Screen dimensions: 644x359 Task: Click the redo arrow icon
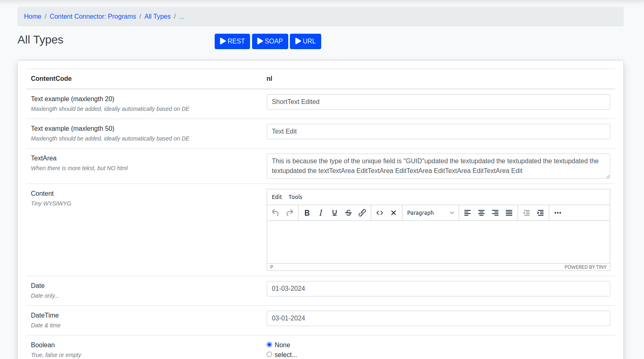point(289,213)
